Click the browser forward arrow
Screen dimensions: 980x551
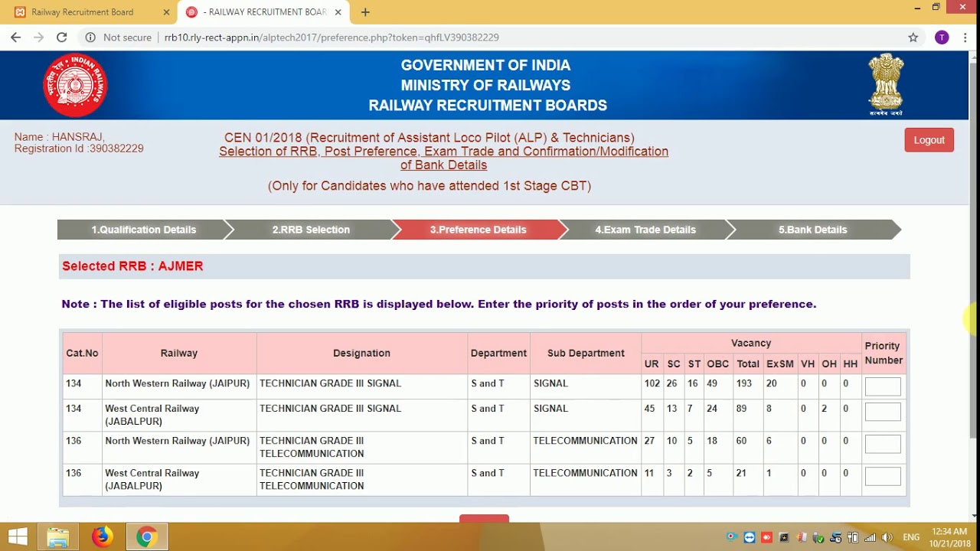pos(38,37)
